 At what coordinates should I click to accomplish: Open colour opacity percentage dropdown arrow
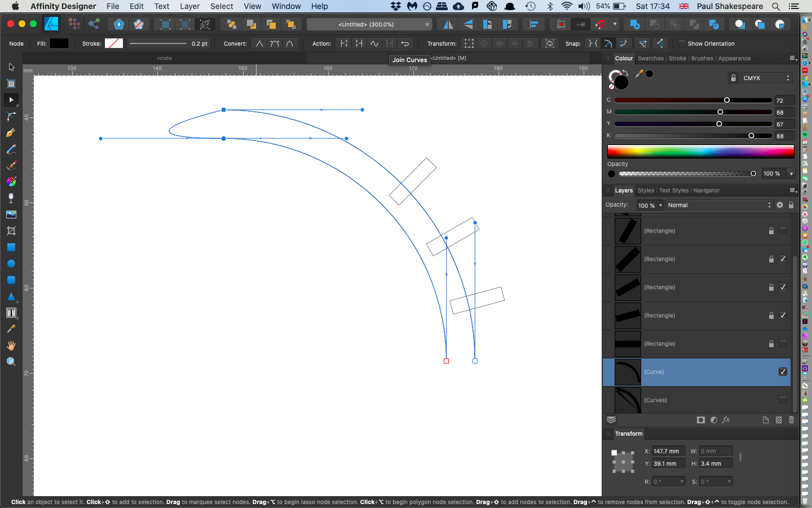pyautogui.click(x=791, y=174)
